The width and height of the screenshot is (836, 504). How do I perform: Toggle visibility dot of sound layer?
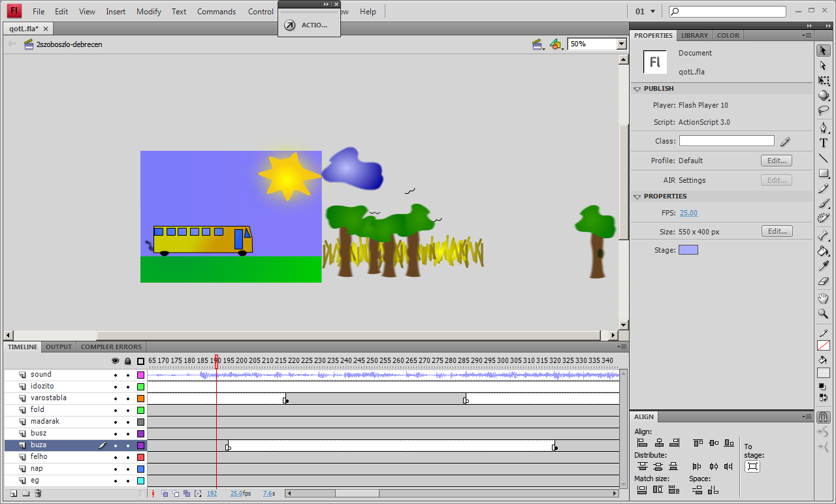[x=116, y=375]
